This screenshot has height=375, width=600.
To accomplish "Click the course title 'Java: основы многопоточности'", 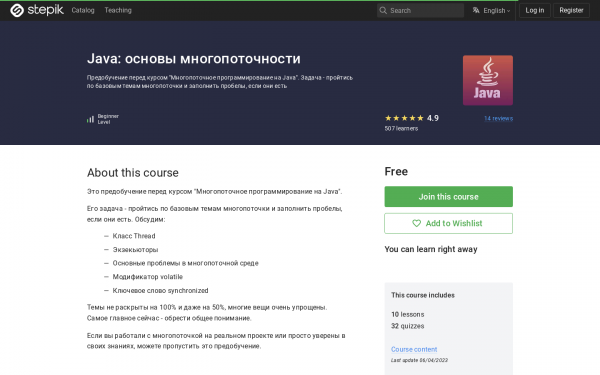I will click(x=194, y=59).
